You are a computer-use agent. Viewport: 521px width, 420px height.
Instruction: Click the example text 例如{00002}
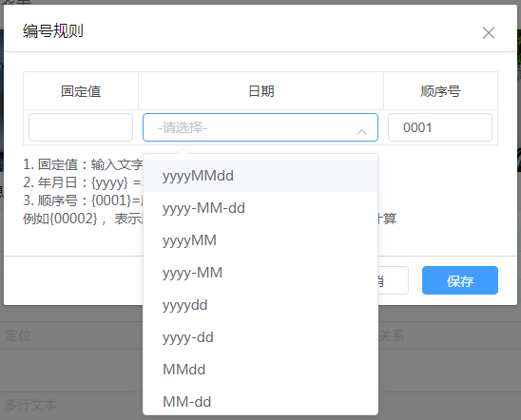[60, 219]
